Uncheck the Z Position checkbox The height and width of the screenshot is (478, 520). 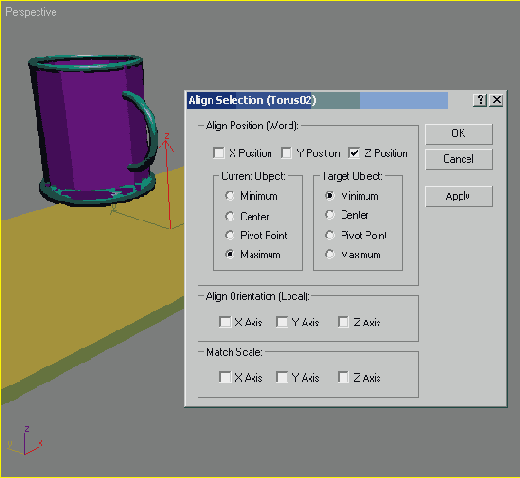point(354,153)
